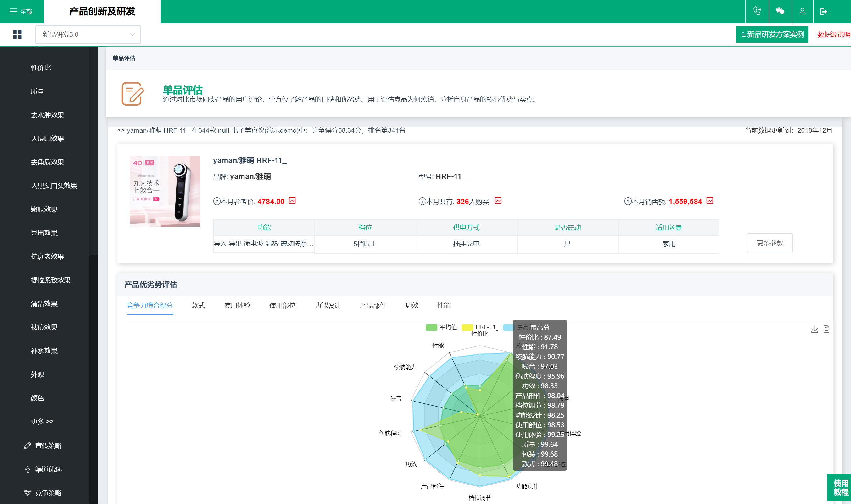Switch to the 功能设计 tab
Viewport: 851px width, 504px height.
click(328, 305)
